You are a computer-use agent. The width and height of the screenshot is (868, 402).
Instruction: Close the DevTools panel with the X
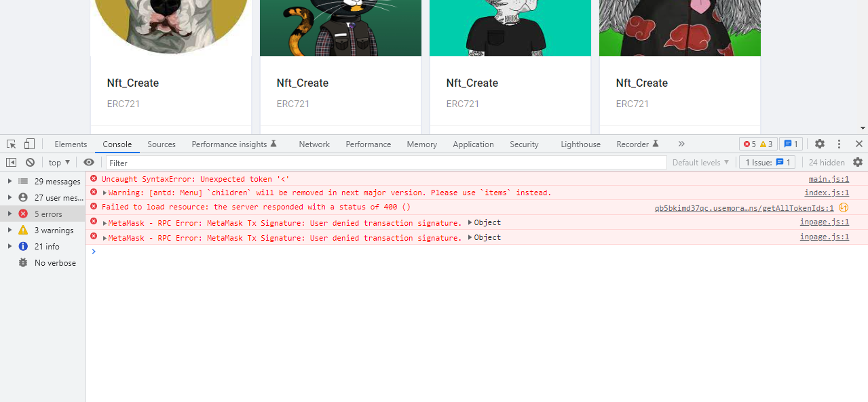pyautogui.click(x=858, y=144)
